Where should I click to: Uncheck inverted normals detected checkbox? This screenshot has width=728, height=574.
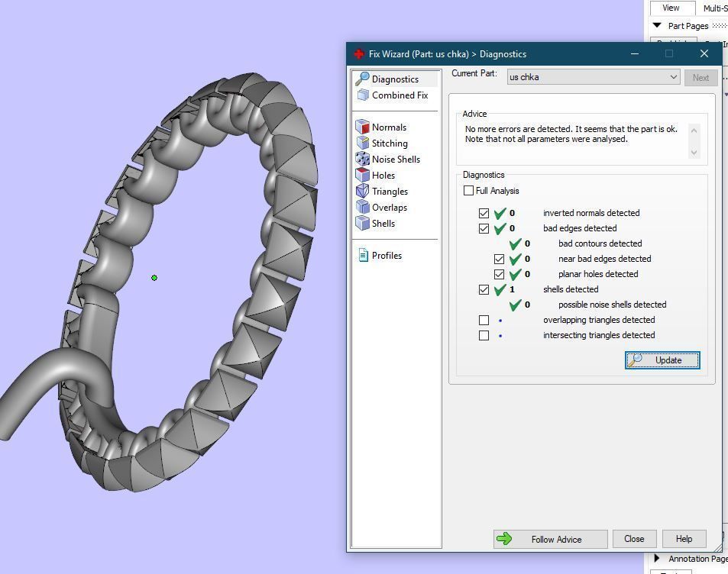point(484,213)
